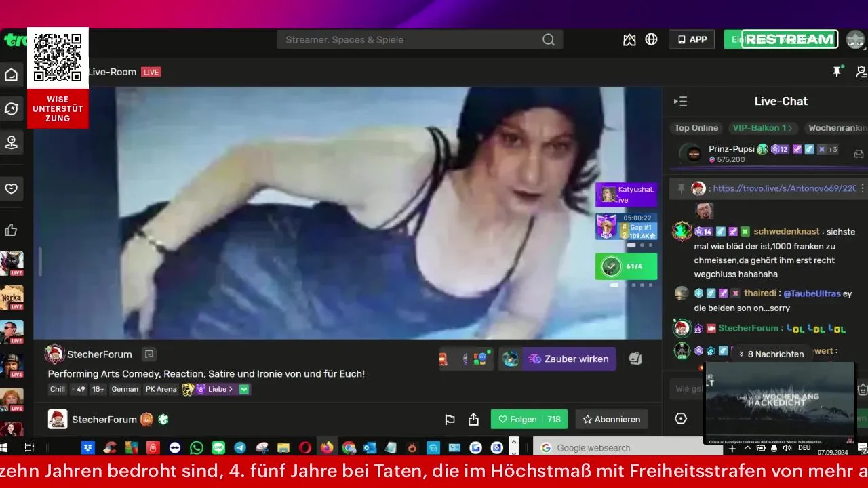Click the share stream icon
This screenshot has height=488, width=868.
point(473,420)
